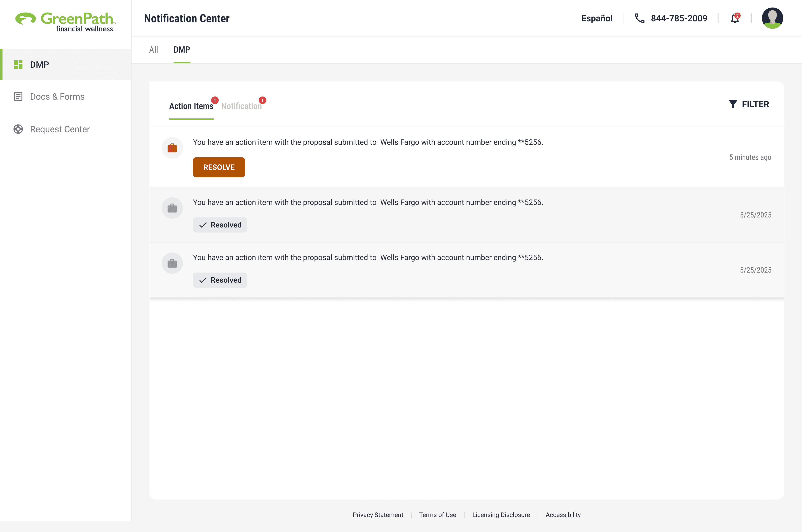Click the Request Center lifebuoy icon

[18, 129]
